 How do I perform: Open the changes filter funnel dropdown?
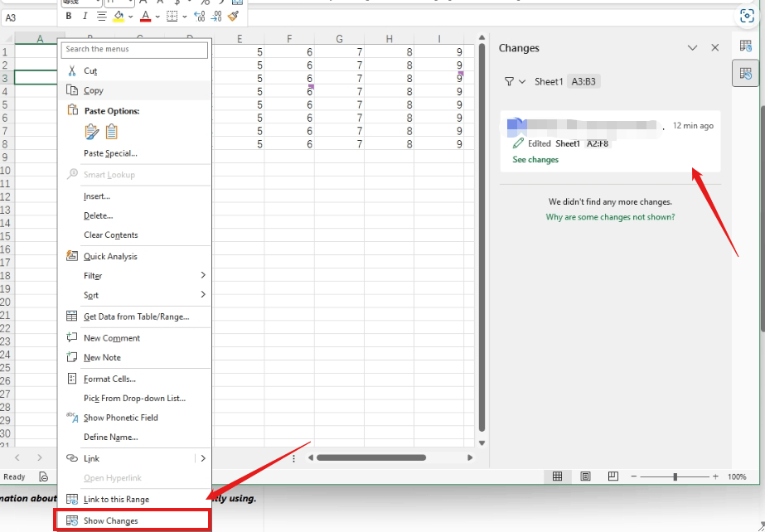515,81
